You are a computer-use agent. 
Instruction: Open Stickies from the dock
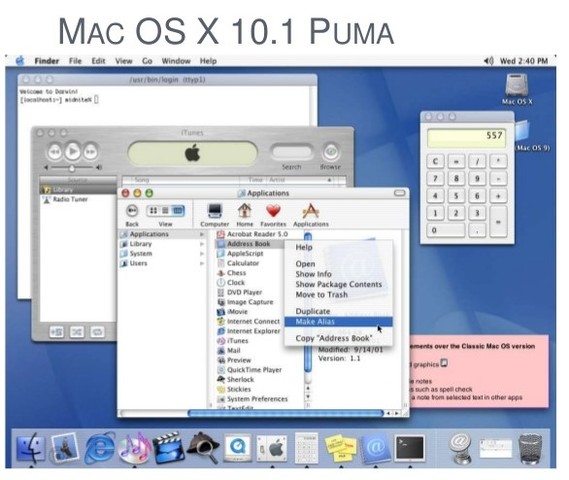341,448
